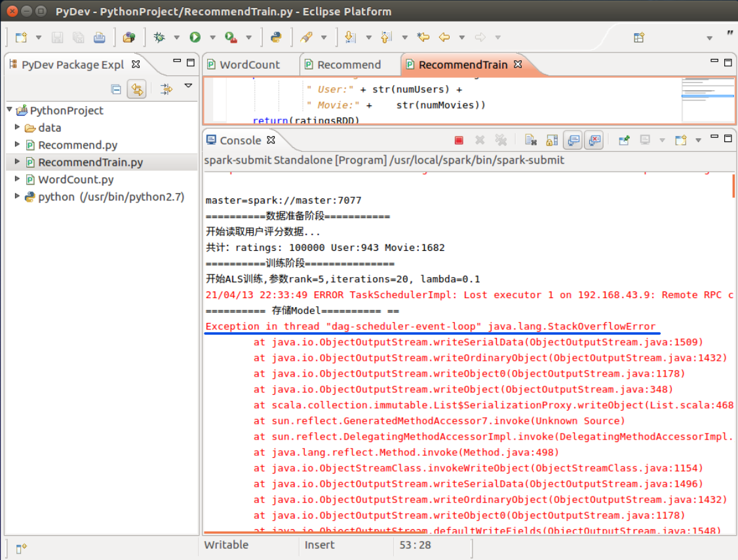Viewport: 738px width, 560px height.
Task: Expand the WordCount.py tree node
Action: [18, 179]
